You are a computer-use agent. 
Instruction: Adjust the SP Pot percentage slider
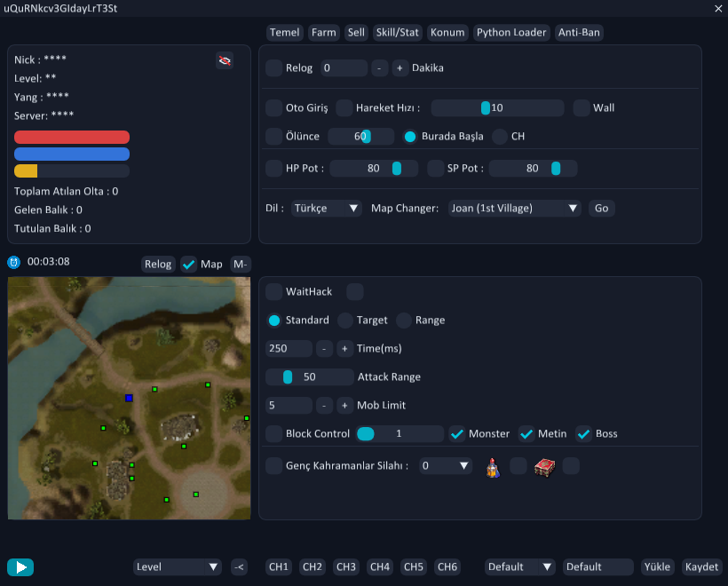(x=533, y=169)
